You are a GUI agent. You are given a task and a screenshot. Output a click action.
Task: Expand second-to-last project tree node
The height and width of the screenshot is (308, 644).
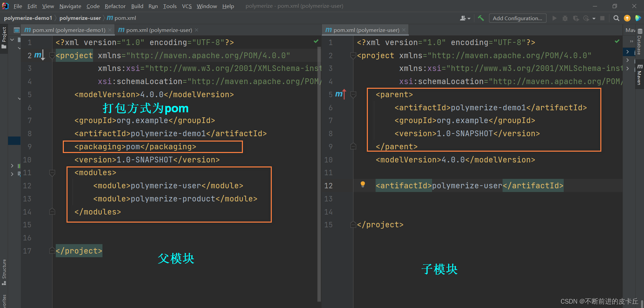coord(12,166)
